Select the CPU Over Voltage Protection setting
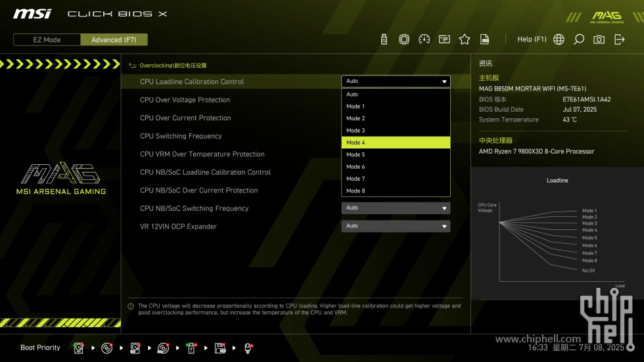 tap(185, 100)
